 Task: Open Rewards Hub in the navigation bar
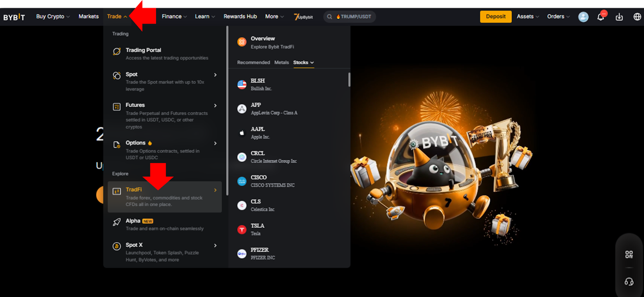pos(240,17)
